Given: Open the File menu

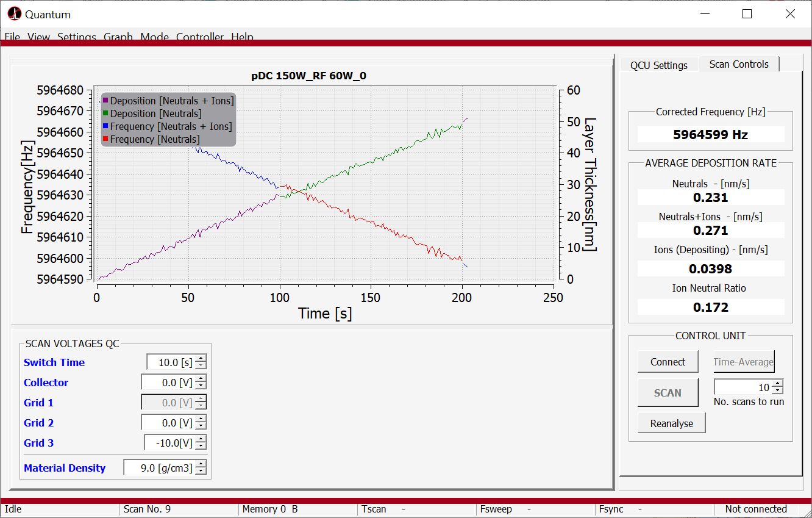Looking at the screenshot, I should click(x=12, y=37).
